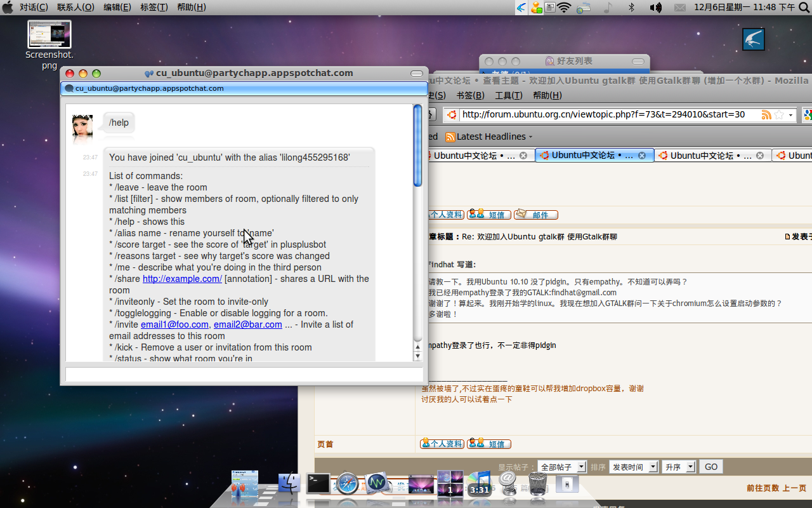Open the http://example.com/ link in chat

(x=182, y=279)
